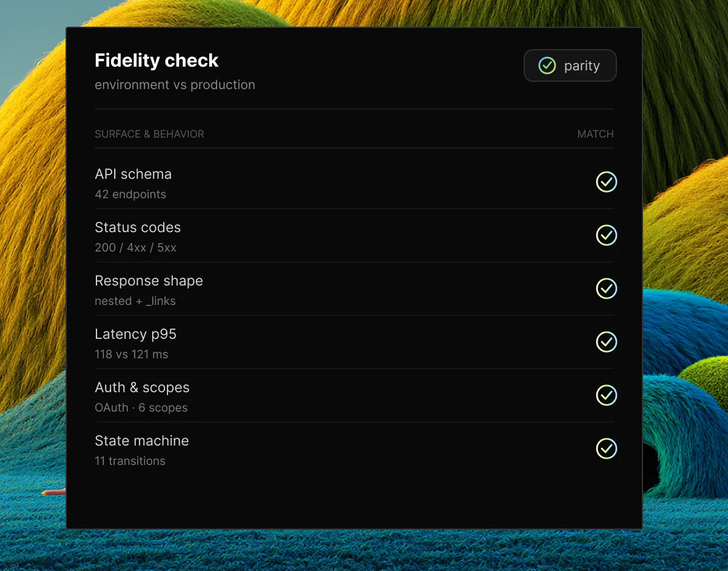Select the State machine row title
Image resolution: width=728 pixels, height=571 pixels.
pyautogui.click(x=141, y=441)
